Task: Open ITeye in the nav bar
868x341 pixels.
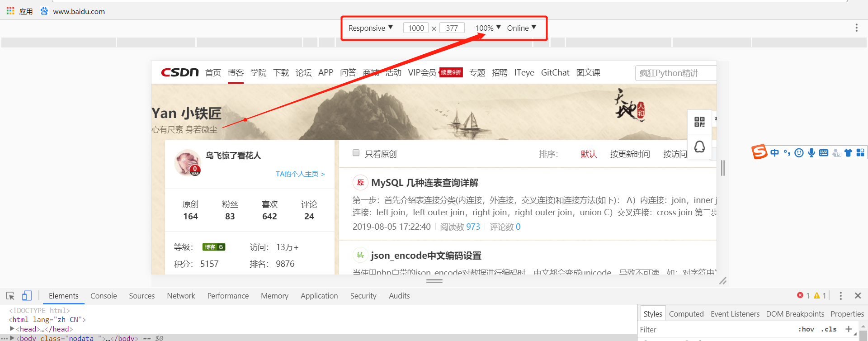Action: click(x=524, y=73)
